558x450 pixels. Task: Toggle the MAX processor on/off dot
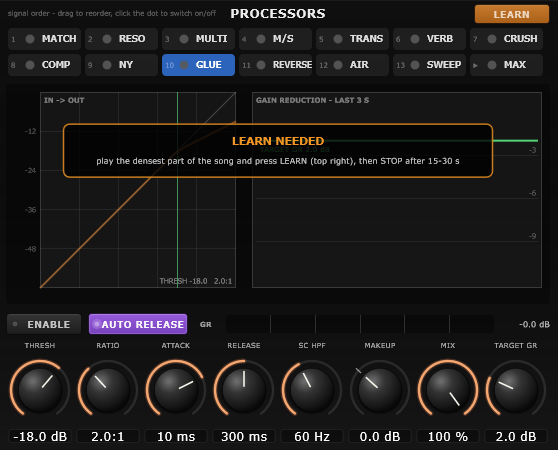[492, 65]
